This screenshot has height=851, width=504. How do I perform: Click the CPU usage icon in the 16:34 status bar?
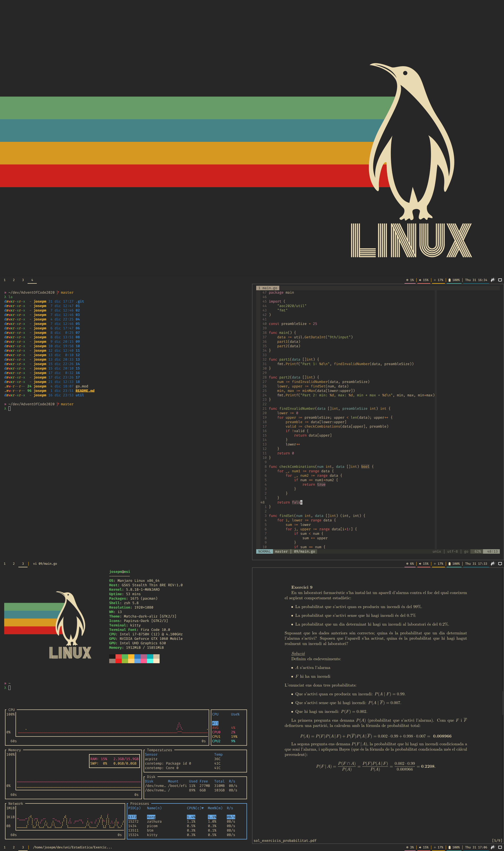[x=407, y=280]
